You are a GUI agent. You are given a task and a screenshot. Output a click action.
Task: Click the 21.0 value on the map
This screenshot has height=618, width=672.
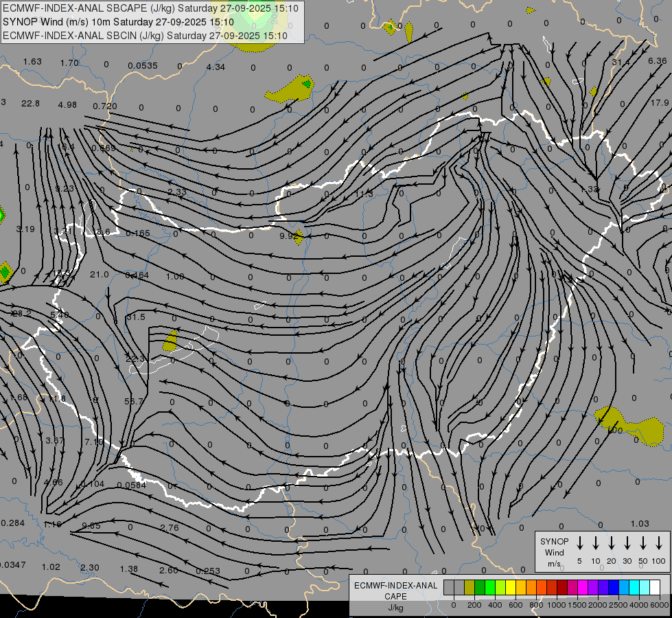pos(100,275)
